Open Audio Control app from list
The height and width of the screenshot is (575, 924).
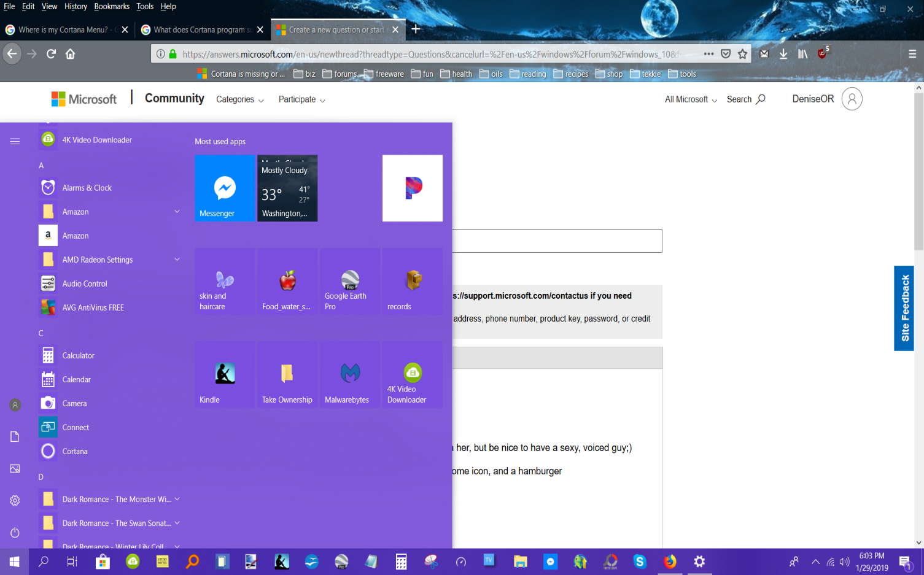[111, 284]
